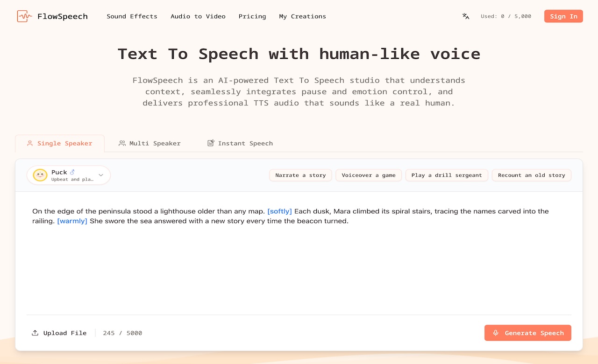Click the [warmly] emotion tag
The width and height of the screenshot is (598, 364).
pos(72,221)
